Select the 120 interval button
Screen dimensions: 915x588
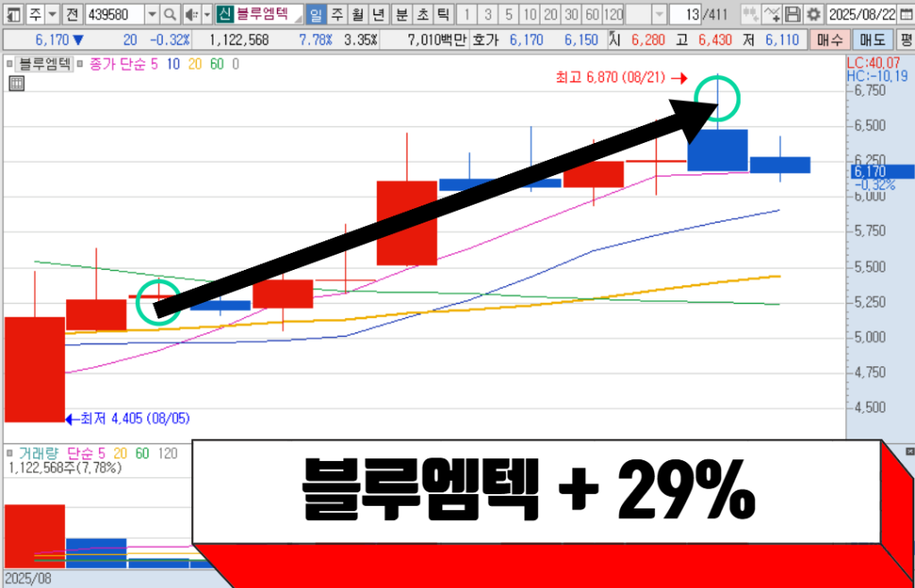coord(613,13)
